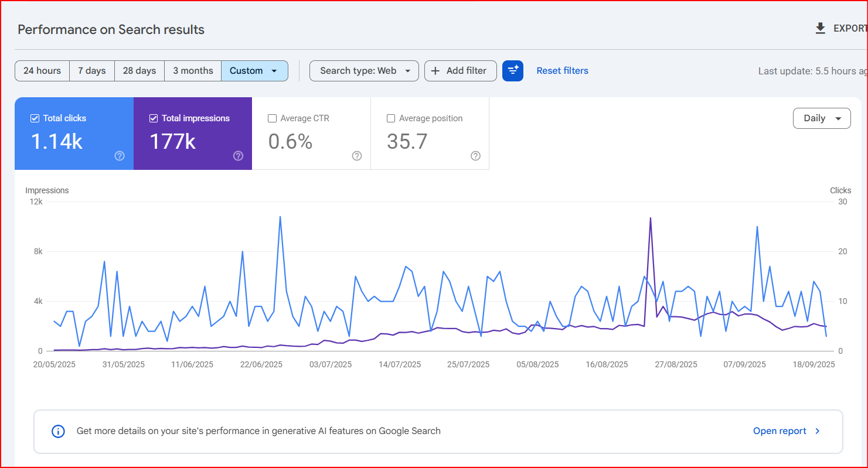Click the EXPORT button label
This screenshot has height=468, width=868.
tap(850, 28)
